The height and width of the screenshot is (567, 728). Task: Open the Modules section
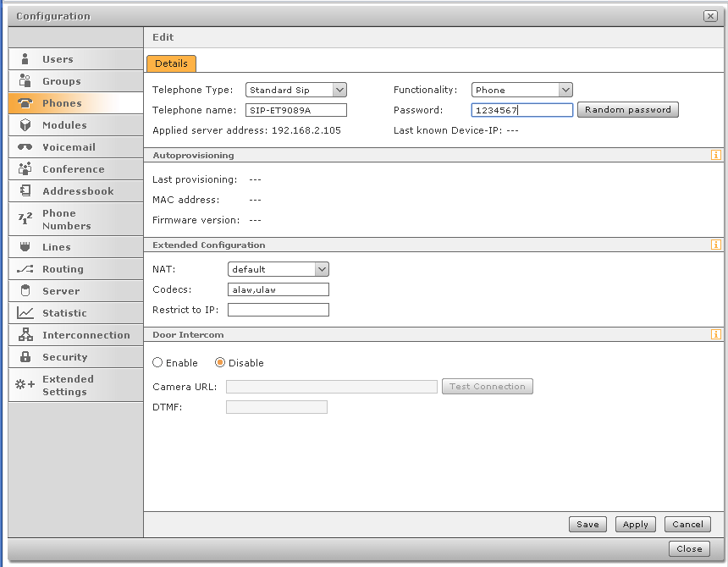pos(75,124)
